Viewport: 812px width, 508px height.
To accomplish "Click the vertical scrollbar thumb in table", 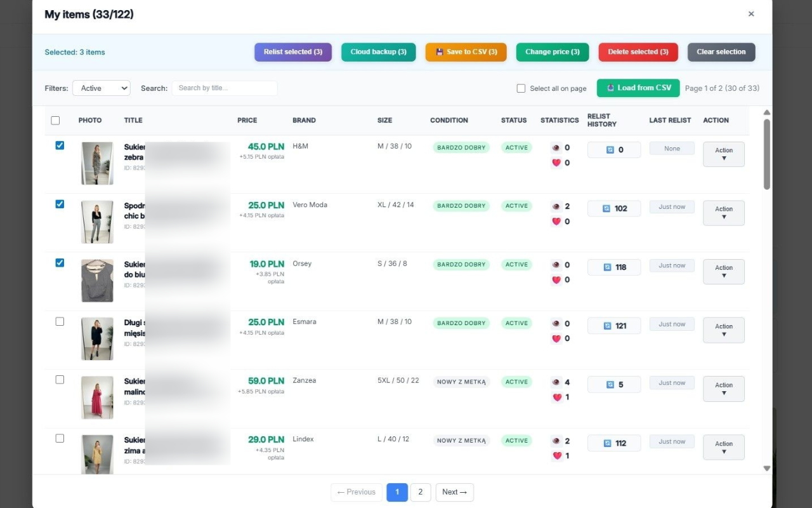I will (x=766, y=154).
